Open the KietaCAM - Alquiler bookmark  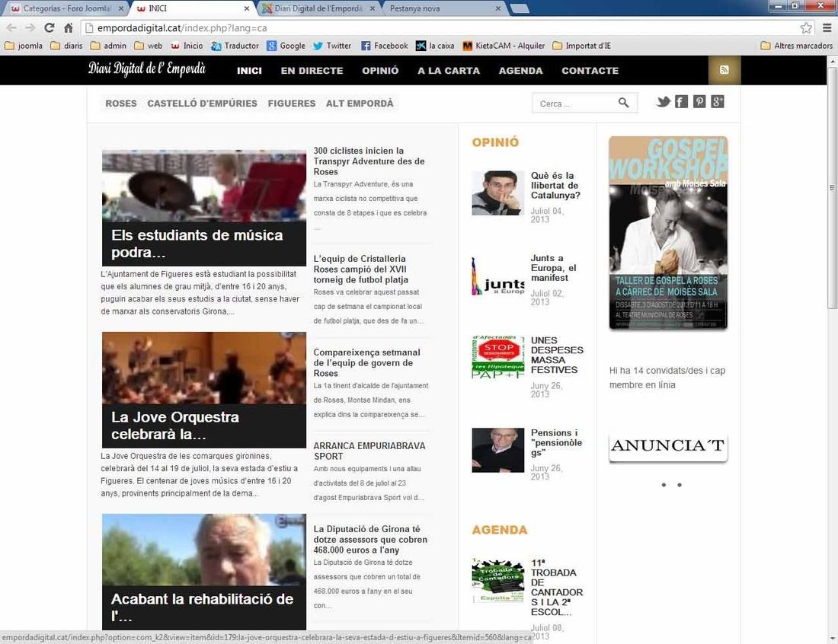[x=504, y=46]
